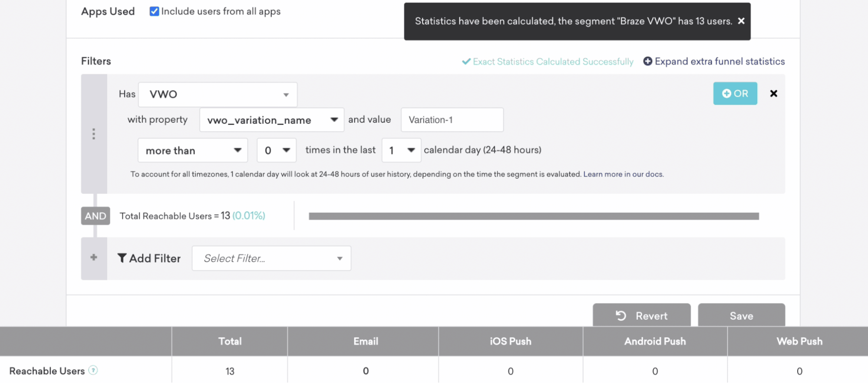Click the drag handle dots on filter
The height and width of the screenshot is (383, 868).
click(94, 134)
